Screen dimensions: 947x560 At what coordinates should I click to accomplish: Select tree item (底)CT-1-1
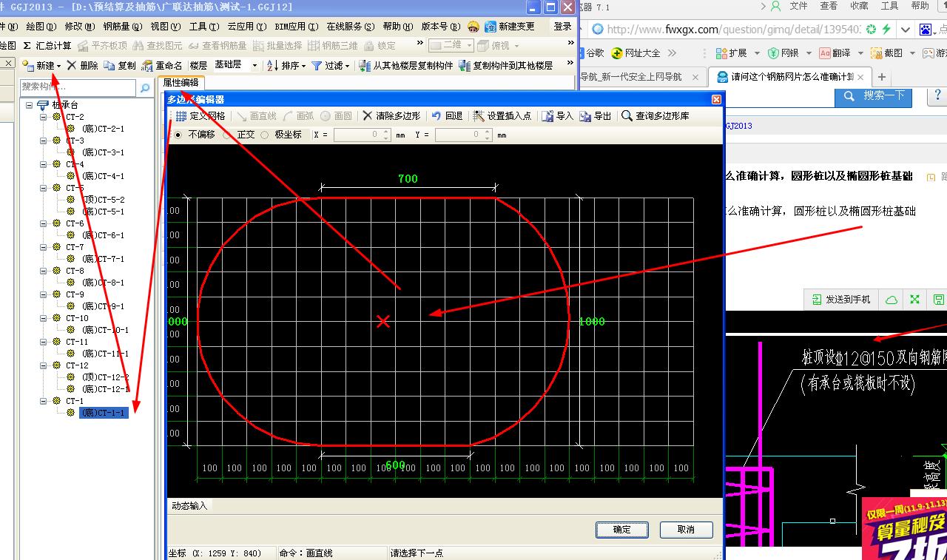[x=104, y=413]
